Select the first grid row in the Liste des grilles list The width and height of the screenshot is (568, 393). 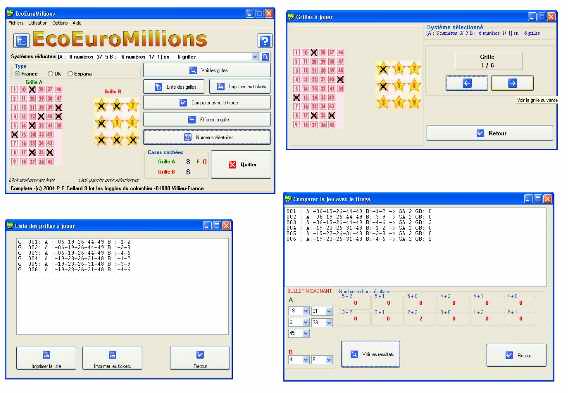pyautogui.click(x=74, y=242)
